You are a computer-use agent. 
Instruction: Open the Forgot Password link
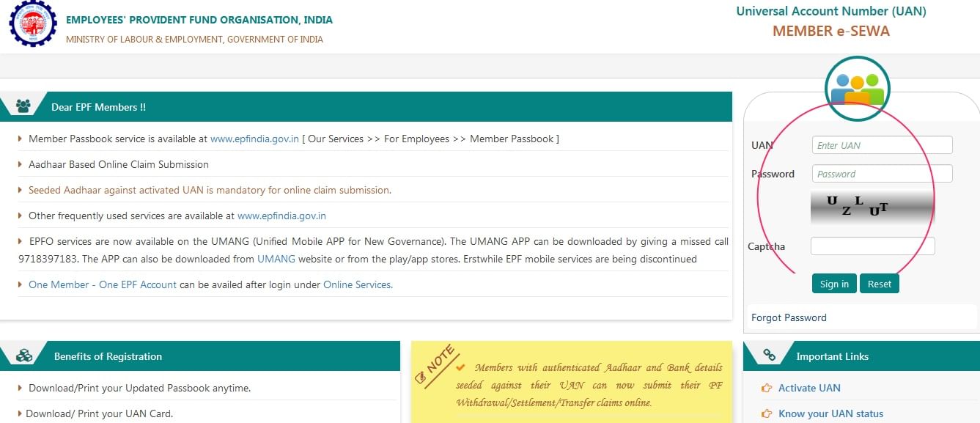click(x=789, y=317)
